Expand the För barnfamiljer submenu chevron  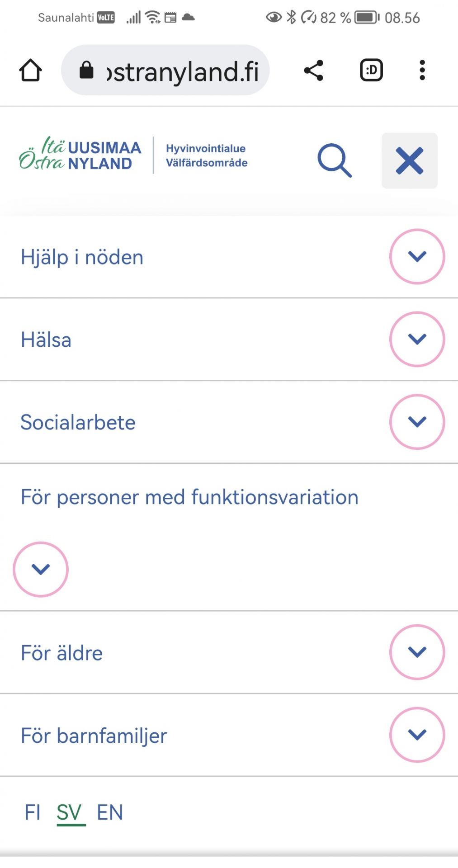[417, 735]
